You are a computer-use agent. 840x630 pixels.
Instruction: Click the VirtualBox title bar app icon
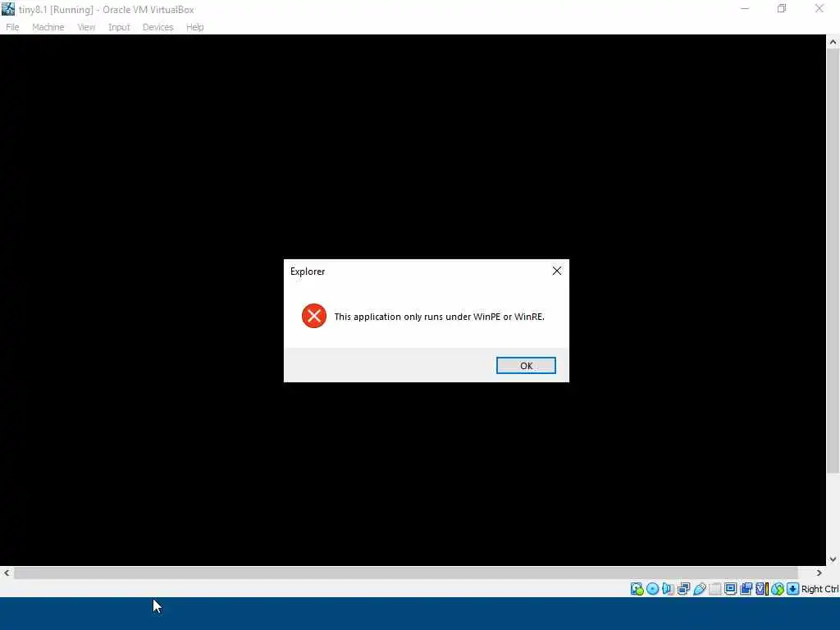pos(8,8)
